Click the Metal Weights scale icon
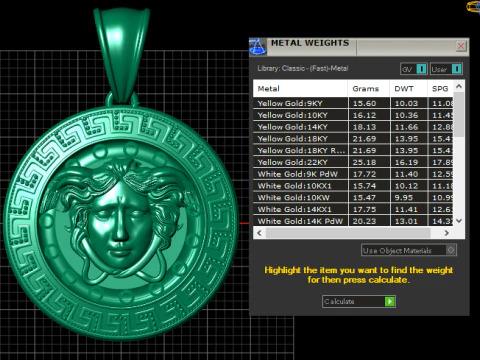 258,46
